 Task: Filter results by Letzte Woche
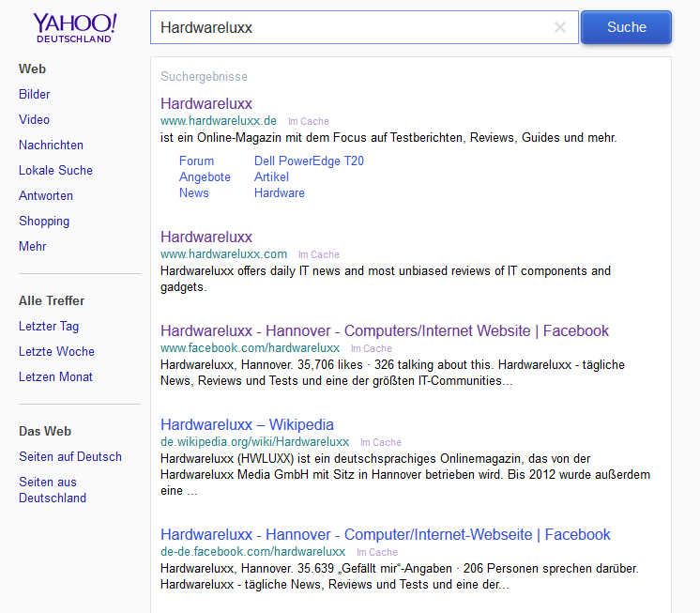56,351
